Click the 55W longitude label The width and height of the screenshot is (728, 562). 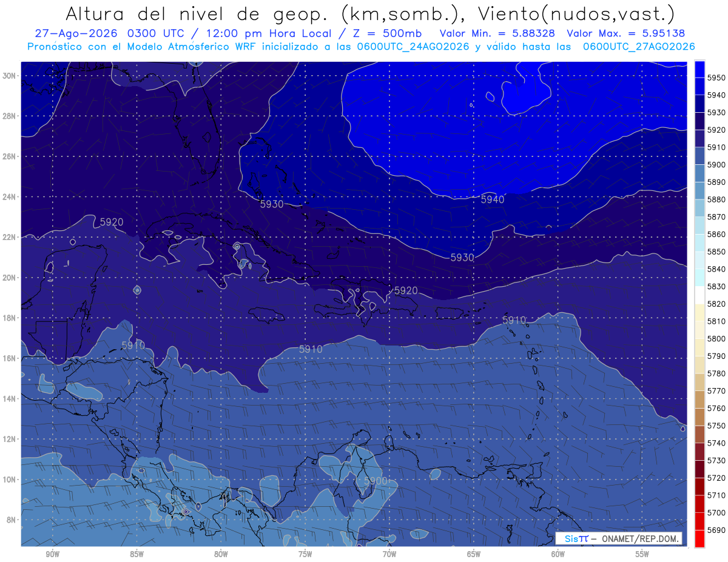[642, 554]
